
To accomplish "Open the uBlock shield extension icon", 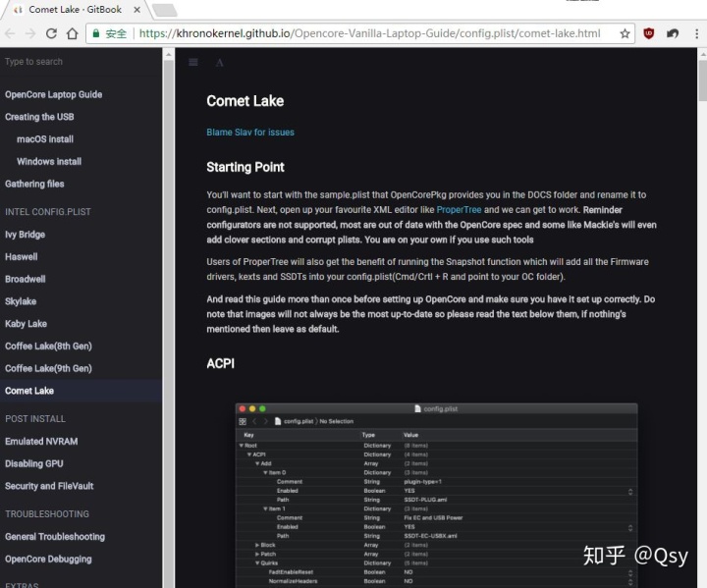I will [648, 33].
